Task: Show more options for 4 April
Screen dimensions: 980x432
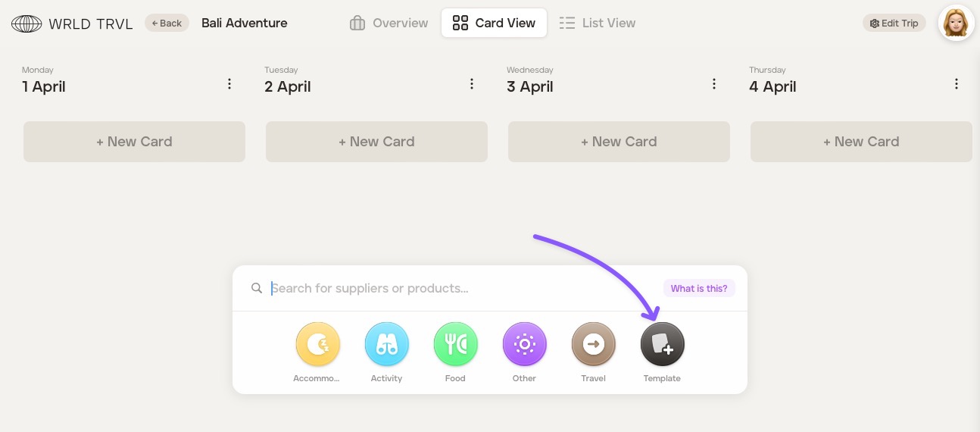Action: [957, 84]
